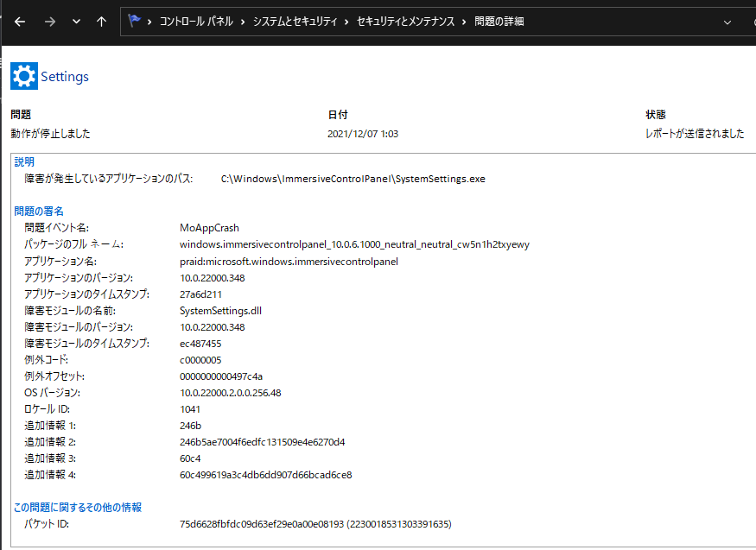The width and height of the screenshot is (756, 550).
Task: Open the システムとセキュリティ breadcrumb
Action: 295,22
